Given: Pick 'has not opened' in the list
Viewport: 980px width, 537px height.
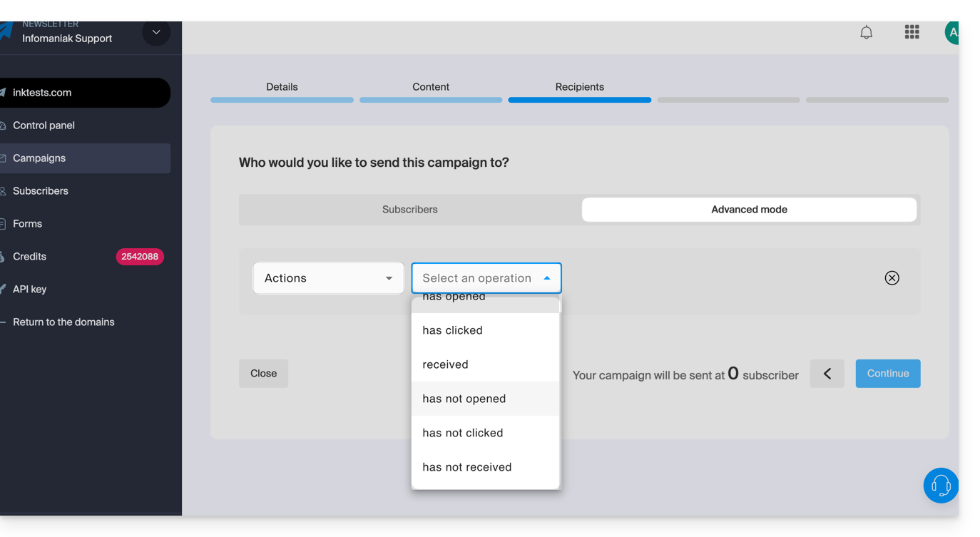Looking at the screenshot, I should coord(464,399).
